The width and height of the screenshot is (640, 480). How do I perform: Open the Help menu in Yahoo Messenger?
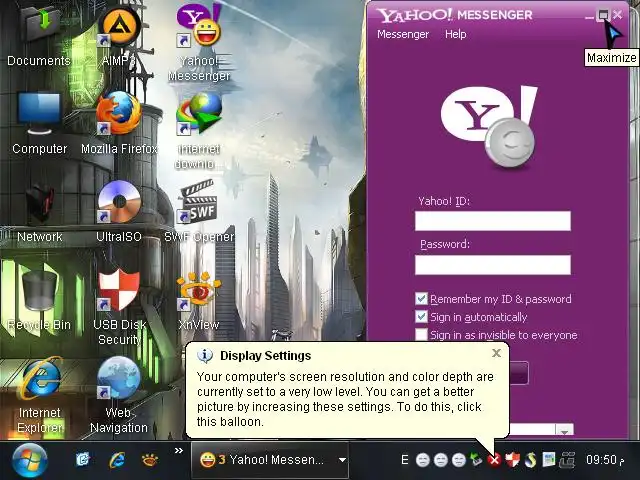pyautogui.click(x=456, y=34)
